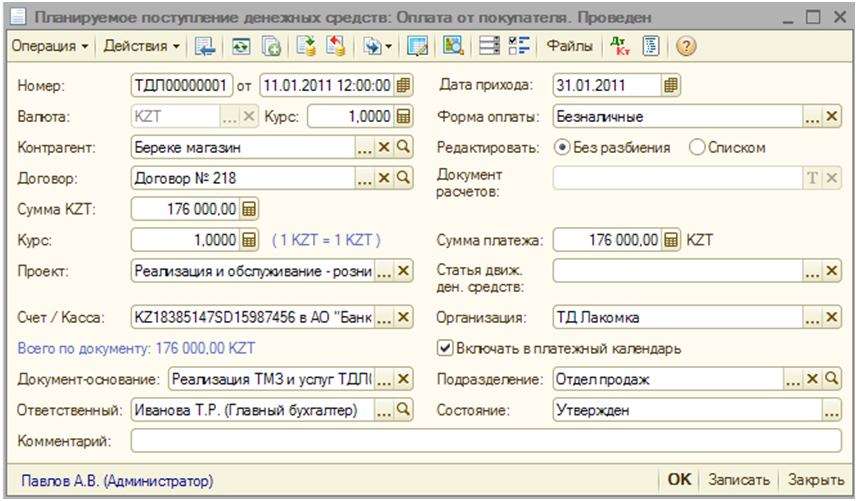Open selection for Счет / Касса field
The width and height of the screenshot is (857, 501).
[x=384, y=318]
